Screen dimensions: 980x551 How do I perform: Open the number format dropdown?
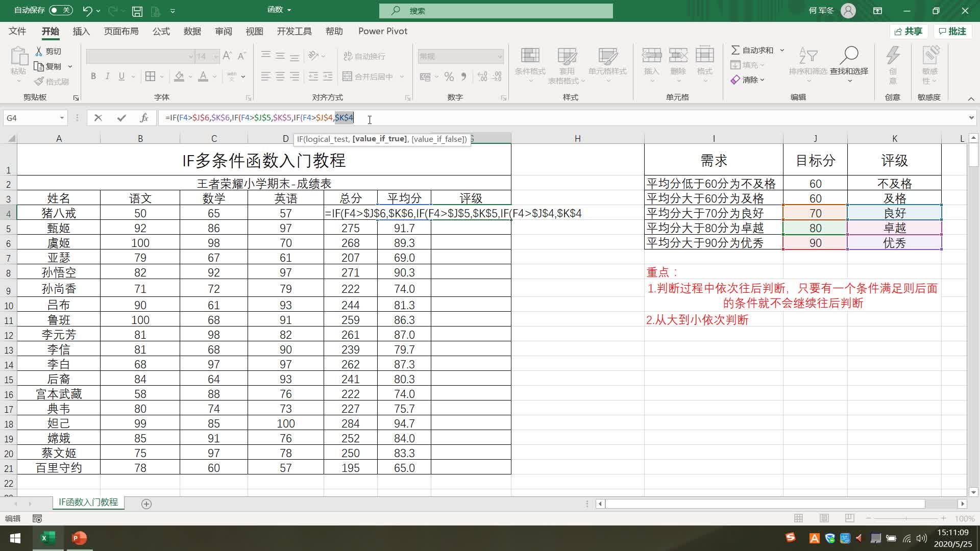(x=500, y=56)
